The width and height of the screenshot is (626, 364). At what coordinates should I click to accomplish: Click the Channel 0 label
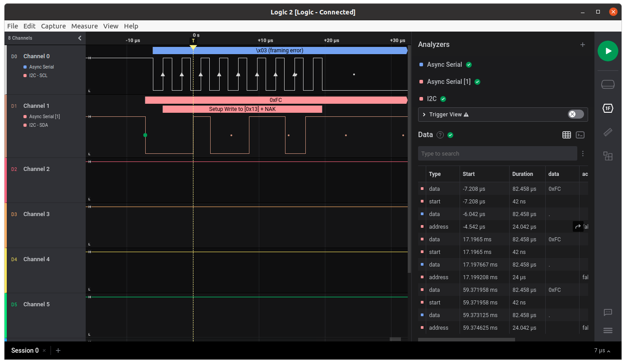pyautogui.click(x=37, y=56)
